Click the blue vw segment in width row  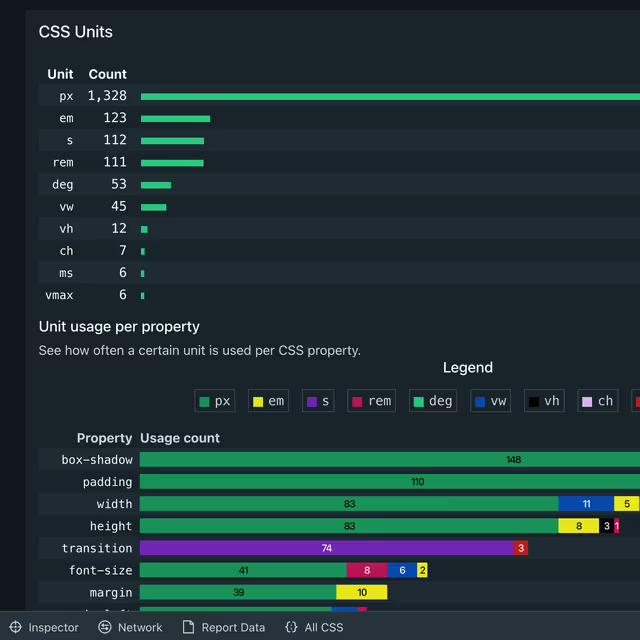coord(586,504)
